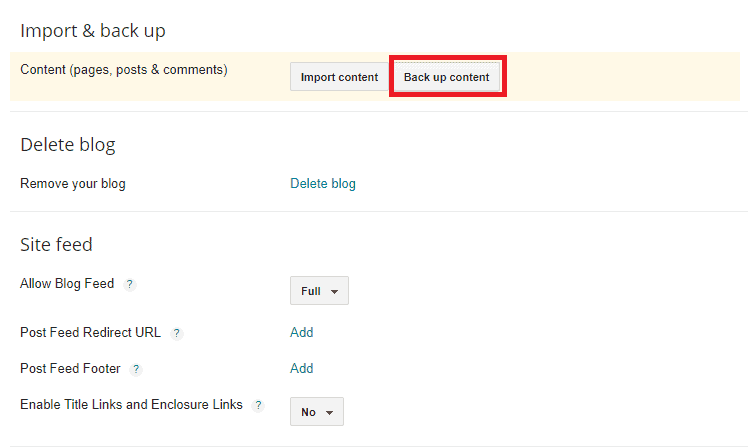The width and height of the screenshot is (748, 447).
Task: Click the Remove your blog label
Action: coord(73,184)
